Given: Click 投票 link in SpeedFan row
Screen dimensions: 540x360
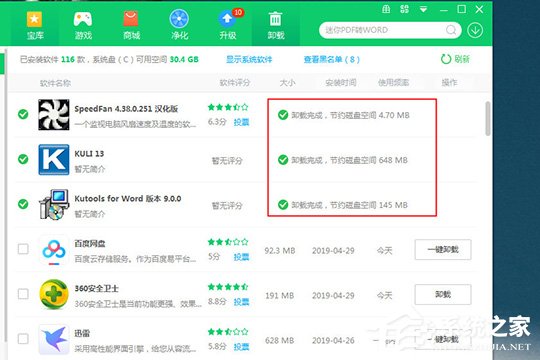Looking at the screenshot, I should [241, 122].
